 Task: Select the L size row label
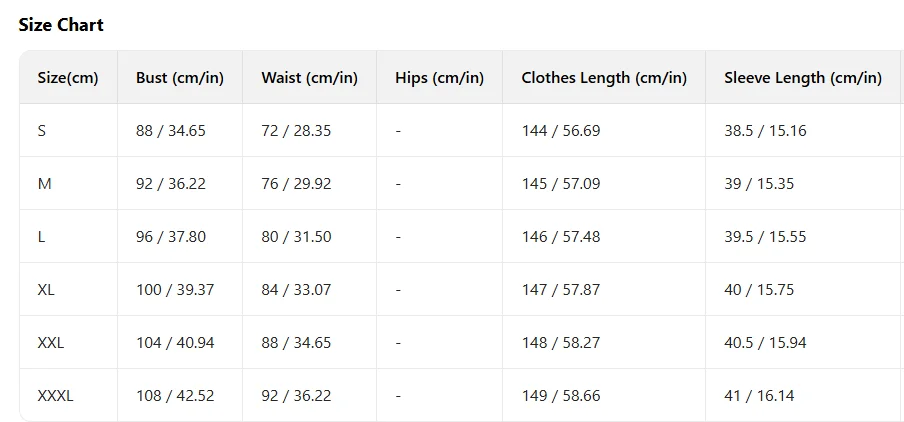tap(41, 237)
